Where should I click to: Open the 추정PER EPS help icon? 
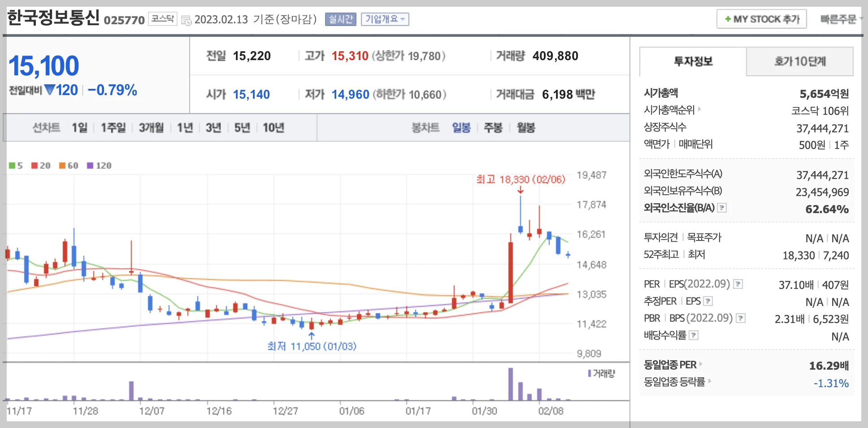(x=708, y=301)
